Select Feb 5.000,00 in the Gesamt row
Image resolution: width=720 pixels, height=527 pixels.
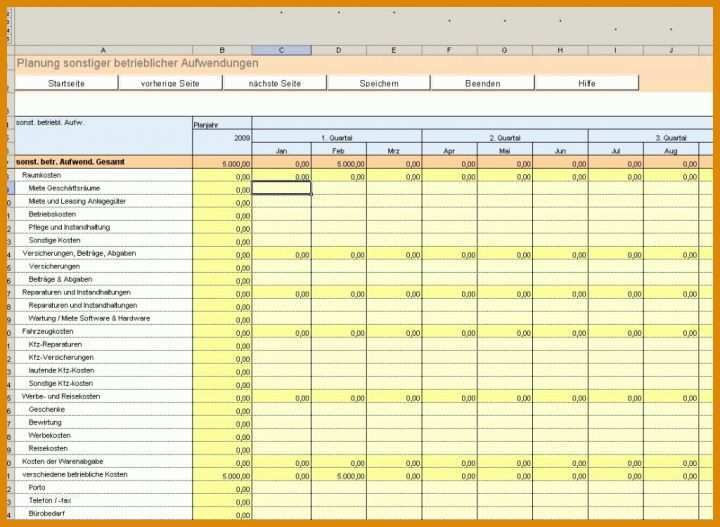pos(339,163)
